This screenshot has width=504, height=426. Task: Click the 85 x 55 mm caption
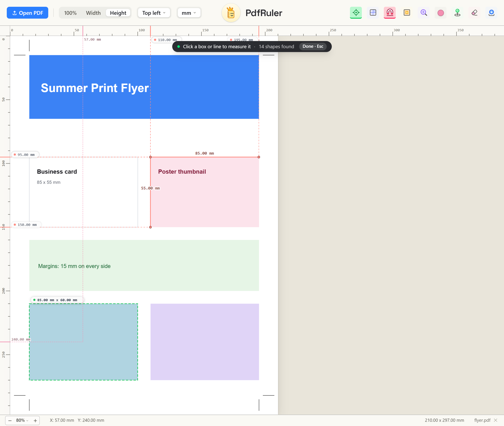click(49, 182)
